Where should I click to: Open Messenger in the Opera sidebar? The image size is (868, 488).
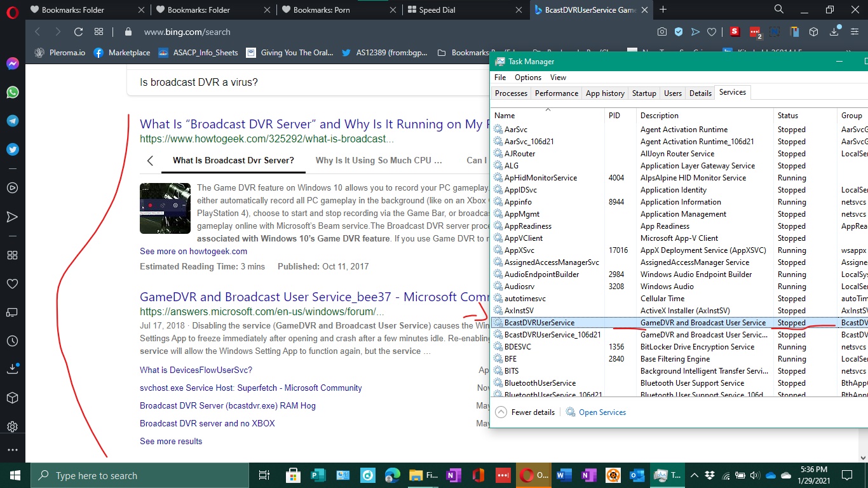[12, 64]
